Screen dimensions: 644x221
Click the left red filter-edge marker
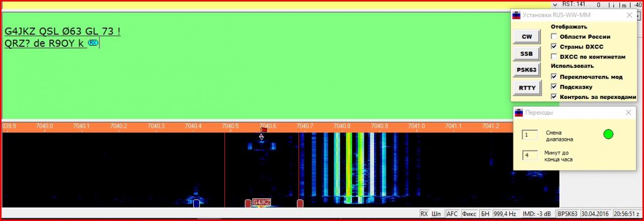[247, 203]
